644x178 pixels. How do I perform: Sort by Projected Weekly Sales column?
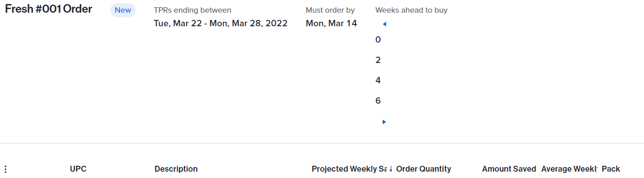click(x=349, y=169)
